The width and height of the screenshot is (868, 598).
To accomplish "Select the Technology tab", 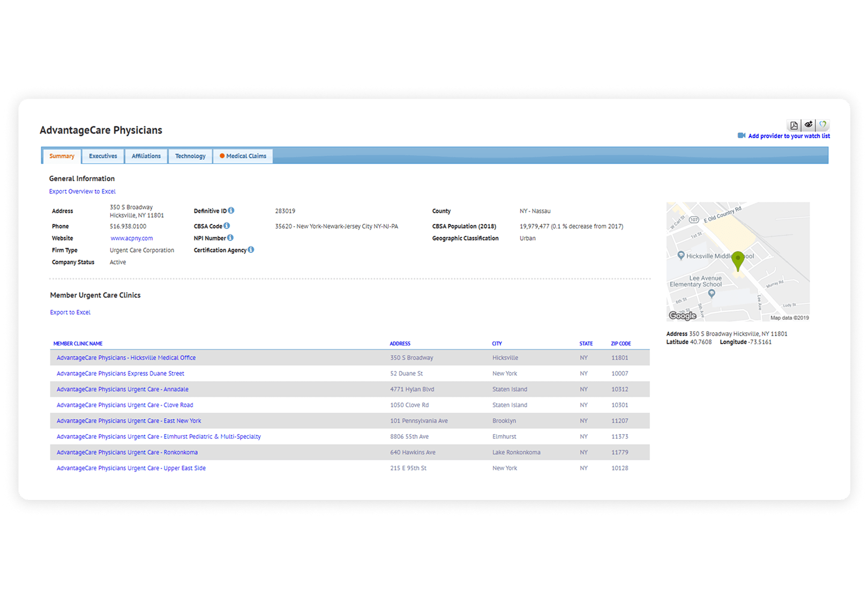I will pos(190,156).
